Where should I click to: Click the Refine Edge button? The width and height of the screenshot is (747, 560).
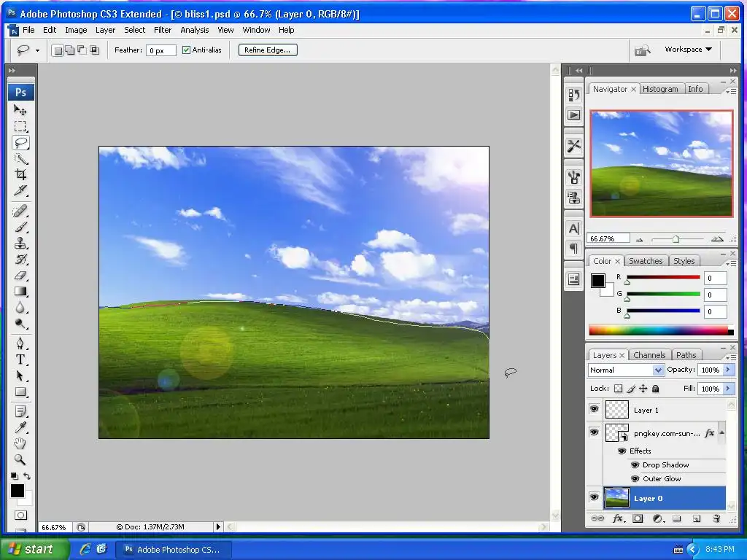[268, 50]
